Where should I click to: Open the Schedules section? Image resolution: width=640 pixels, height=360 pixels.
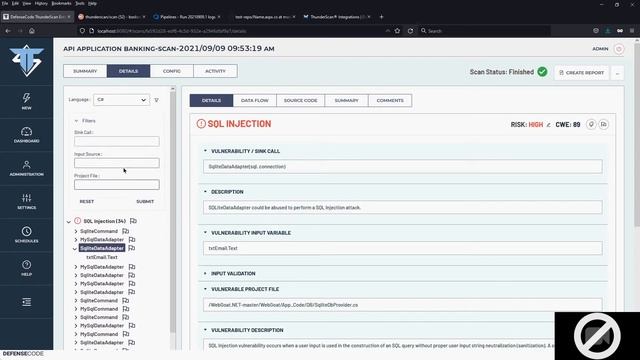[x=27, y=235]
